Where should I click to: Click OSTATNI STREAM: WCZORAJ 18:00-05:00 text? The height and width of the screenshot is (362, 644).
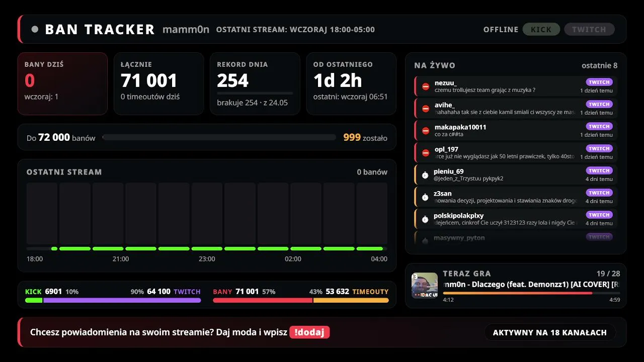(295, 29)
